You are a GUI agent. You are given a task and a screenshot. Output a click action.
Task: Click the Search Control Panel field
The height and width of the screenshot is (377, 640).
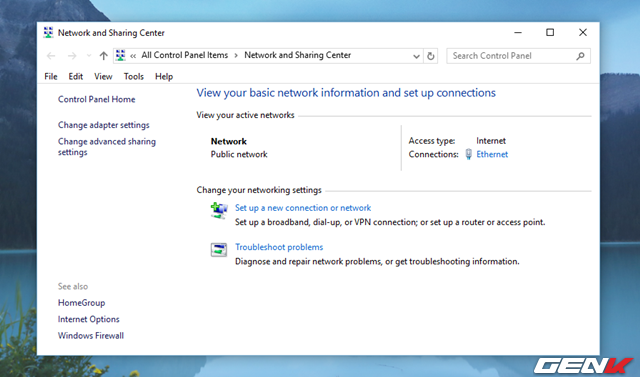tap(518, 56)
